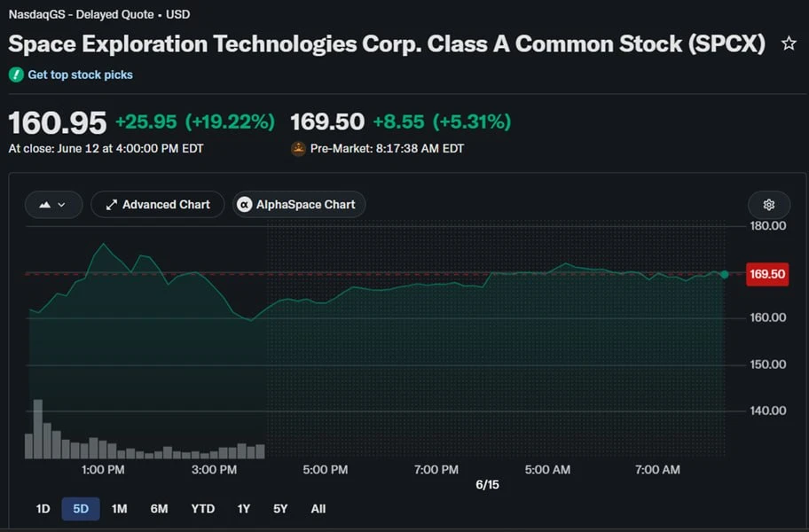The height and width of the screenshot is (532, 809).
Task: Select the 5D range
Action: pos(81,509)
